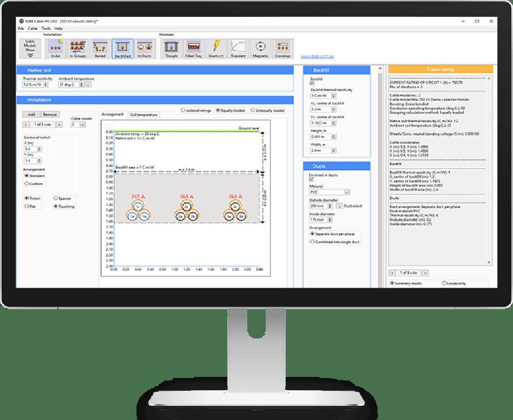513x420 pixels.
Task: Select Combined into single duct option
Action: pyautogui.click(x=334, y=242)
